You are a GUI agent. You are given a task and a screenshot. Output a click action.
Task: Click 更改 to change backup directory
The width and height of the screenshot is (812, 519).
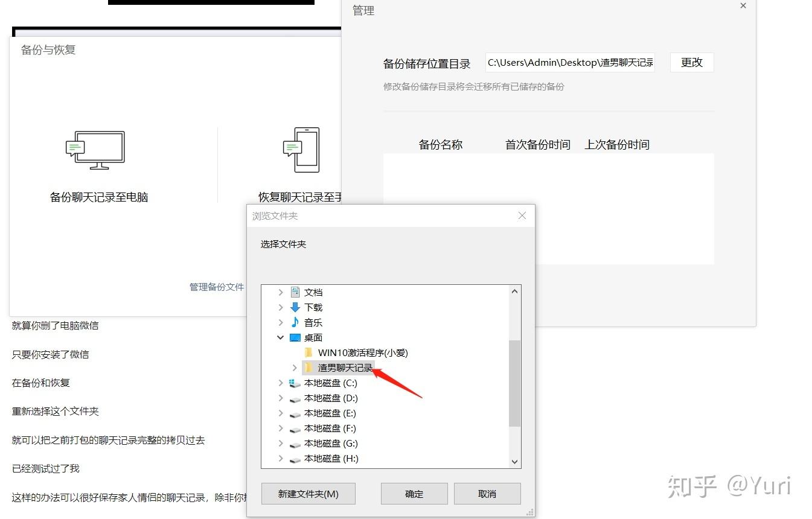pyautogui.click(x=692, y=62)
